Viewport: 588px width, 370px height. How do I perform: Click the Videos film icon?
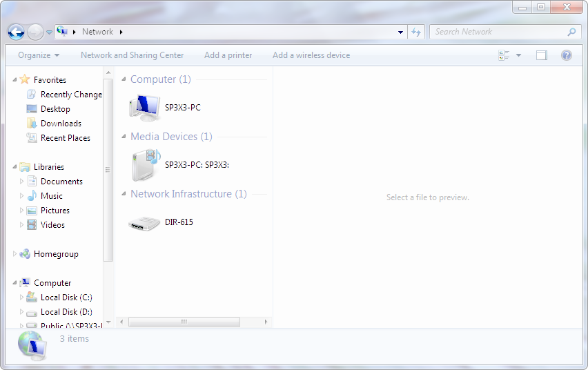click(32, 225)
